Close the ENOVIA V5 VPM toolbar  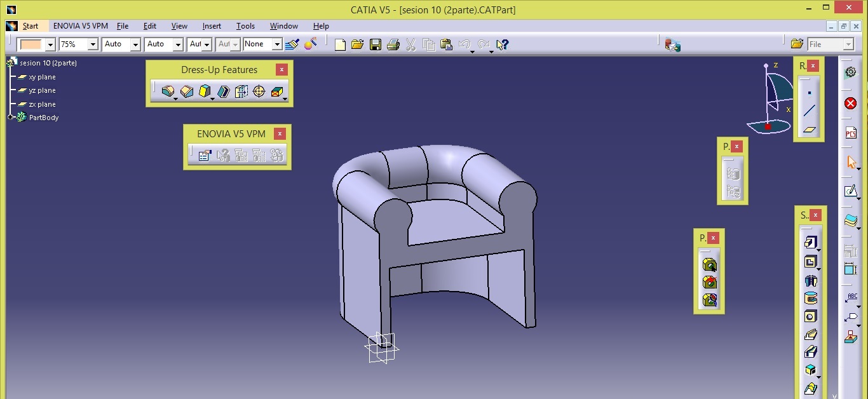(280, 133)
